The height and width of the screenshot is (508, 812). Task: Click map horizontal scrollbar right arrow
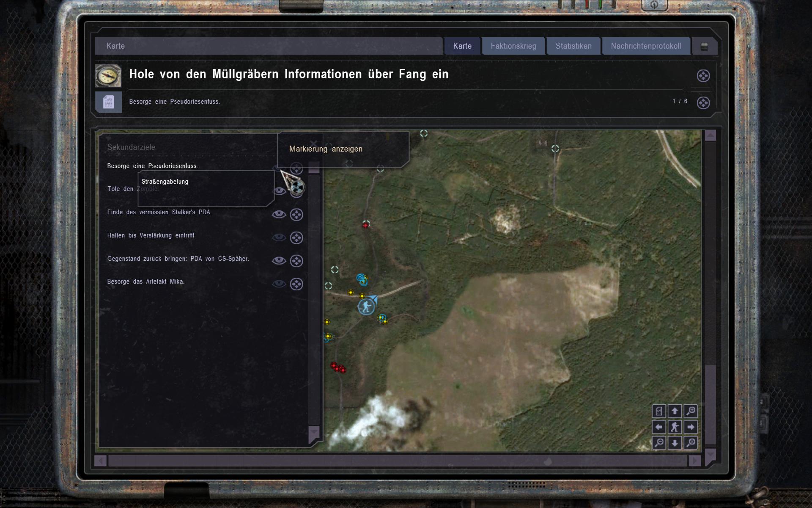694,461
